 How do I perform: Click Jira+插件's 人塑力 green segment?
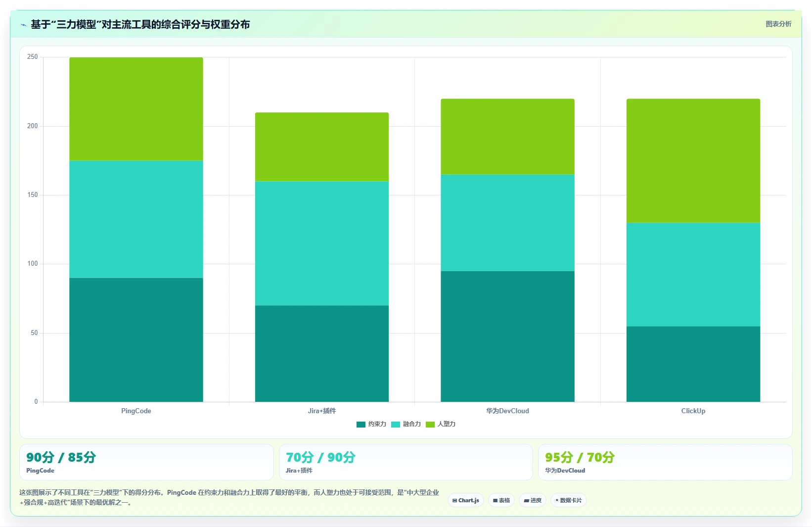322,147
